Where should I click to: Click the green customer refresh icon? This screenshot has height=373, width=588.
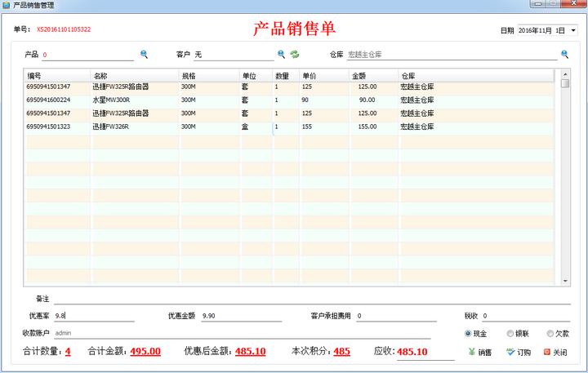pos(295,55)
